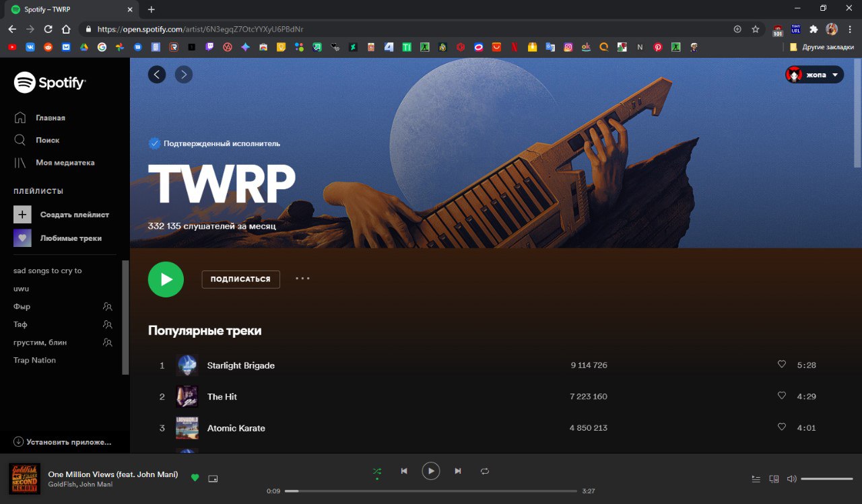Select the Spotify – TWRP tab
The height and width of the screenshot is (504, 862).
tap(71, 9)
